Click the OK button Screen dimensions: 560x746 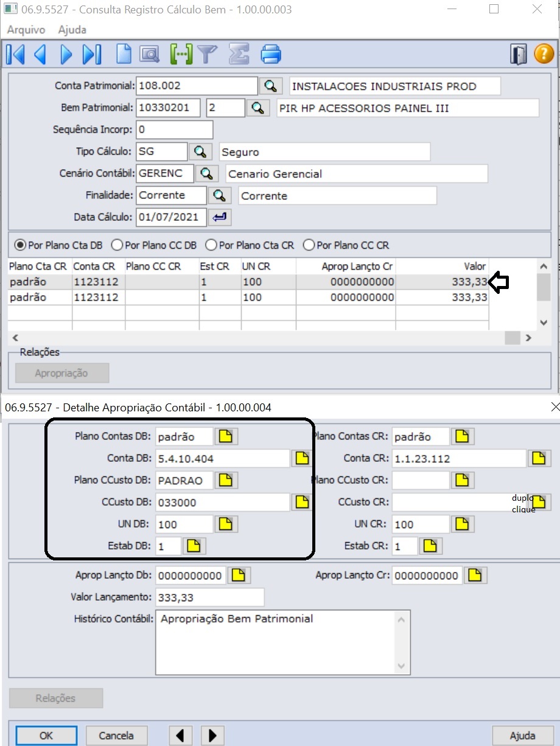[46, 735]
